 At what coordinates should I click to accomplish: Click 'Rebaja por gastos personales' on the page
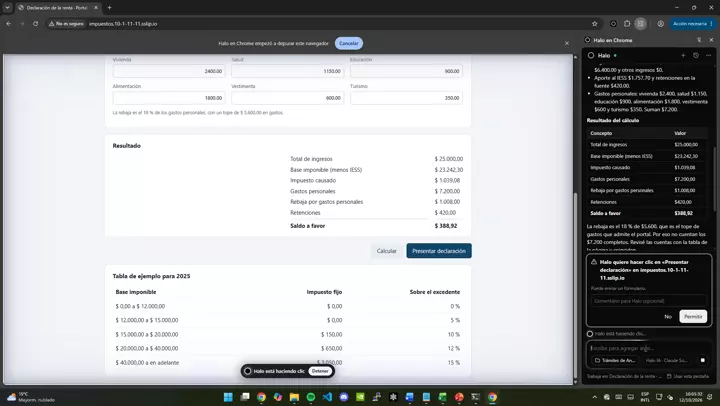coord(326,202)
